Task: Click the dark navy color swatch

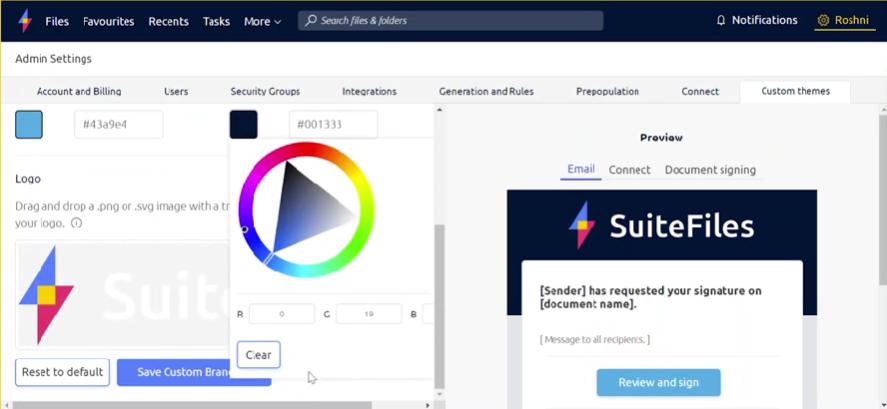Action: (244, 124)
